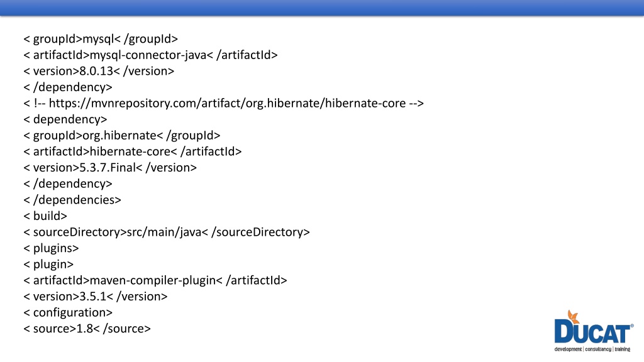Select the hibernate-core artifactId line

point(132,151)
